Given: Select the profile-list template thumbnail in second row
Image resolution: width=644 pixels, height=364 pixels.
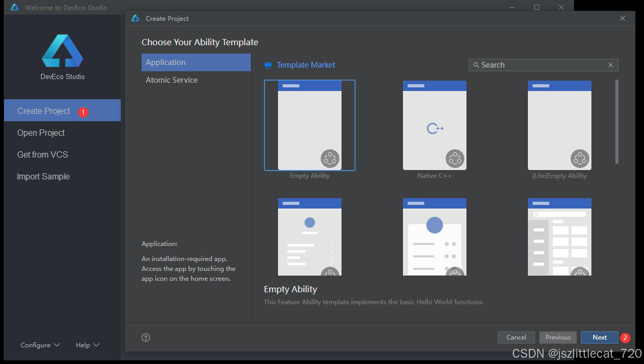Looking at the screenshot, I should 310,237.
